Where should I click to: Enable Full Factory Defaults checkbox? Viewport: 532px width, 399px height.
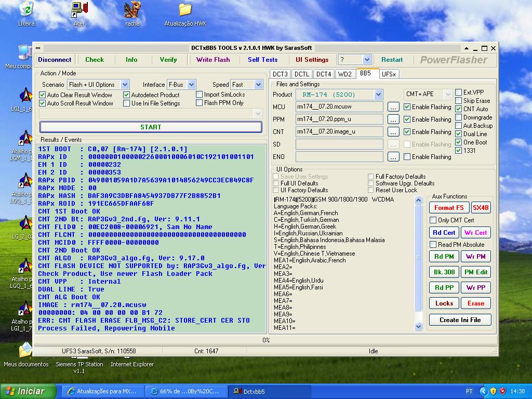[x=370, y=177]
